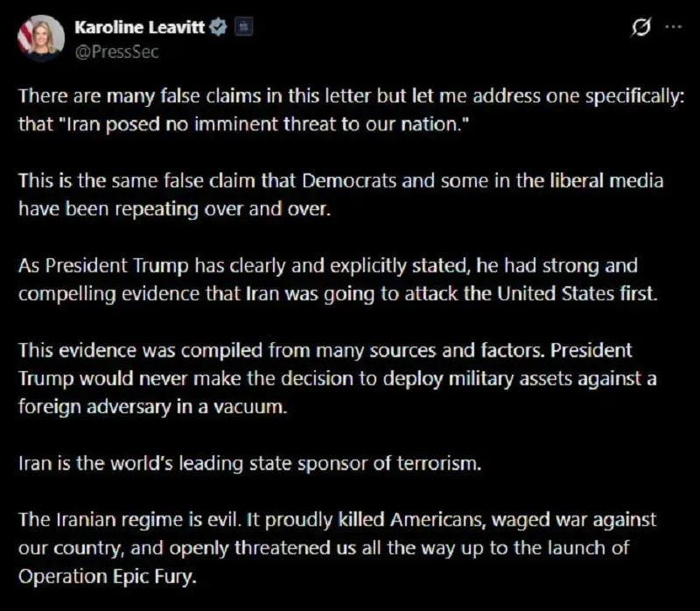Click the line mentioning Democrats and liberal media
This screenshot has height=611, width=700.
tap(340, 181)
